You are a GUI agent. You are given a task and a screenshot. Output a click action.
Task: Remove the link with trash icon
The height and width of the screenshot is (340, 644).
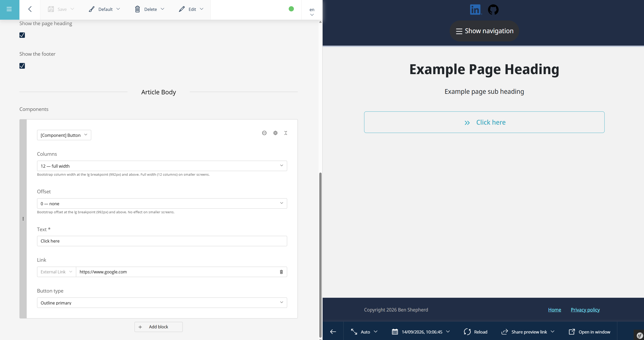[x=281, y=272]
